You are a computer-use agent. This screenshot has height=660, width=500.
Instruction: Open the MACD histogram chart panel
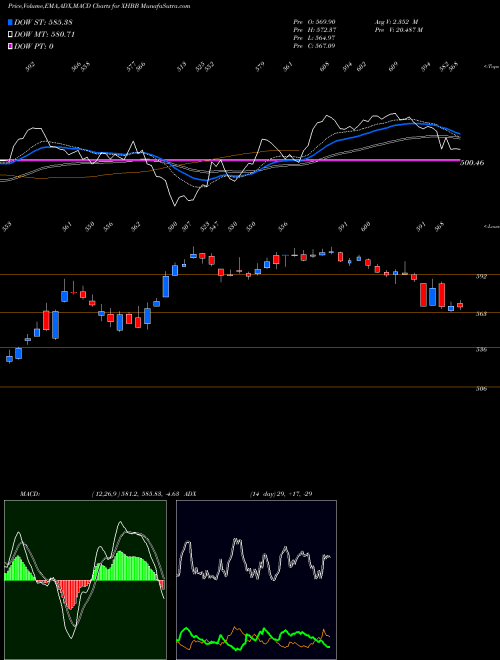tap(85, 580)
